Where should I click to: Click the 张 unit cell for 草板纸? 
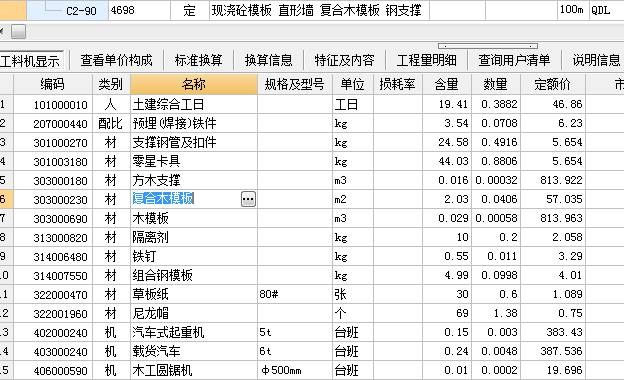click(x=353, y=294)
